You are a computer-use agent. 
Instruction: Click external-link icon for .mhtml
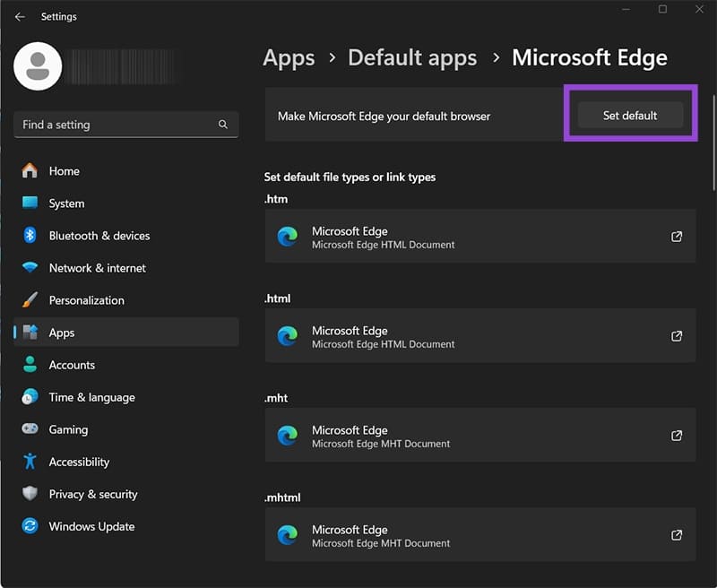pyautogui.click(x=677, y=535)
